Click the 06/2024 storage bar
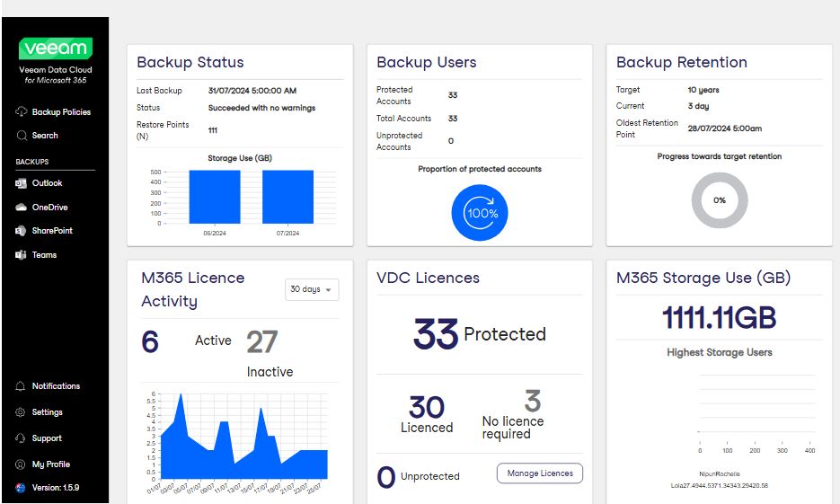840x504 pixels. click(x=215, y=197)
